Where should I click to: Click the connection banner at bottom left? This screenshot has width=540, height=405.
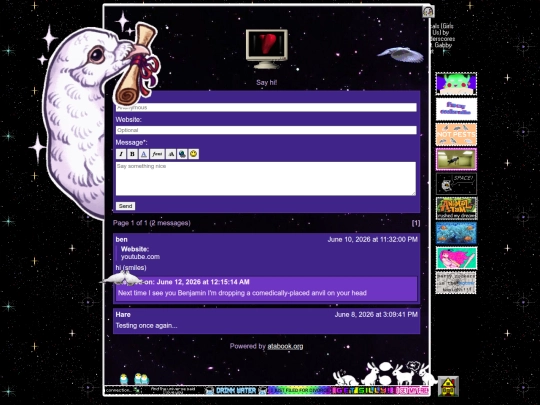coord(124,390)
